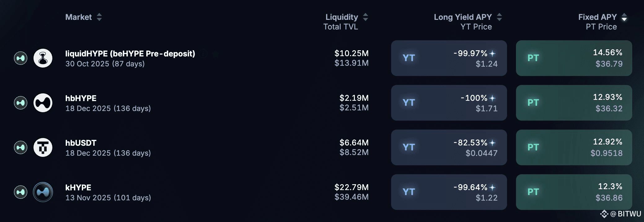Viewport: 644px width, 222px height.
Task: Click the sparkle icon beside -82.53% APY
Action: click(492, 143)
